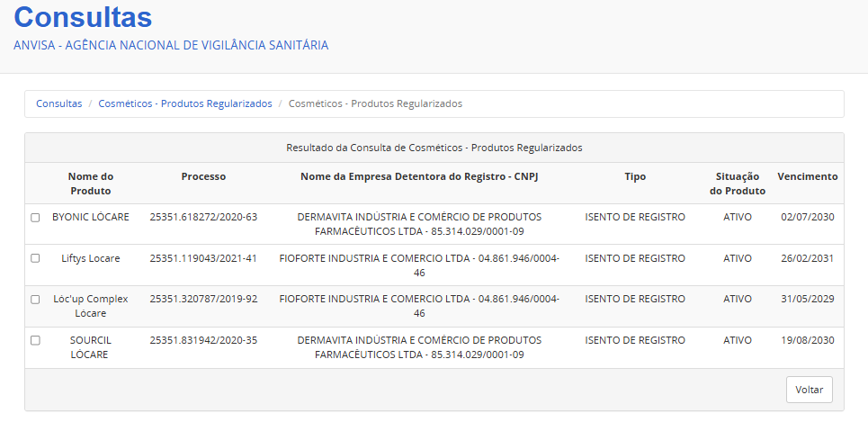Click the Situação do Produto column header
This screenshot has width=868, height=431.
click(x=737, y=184)
